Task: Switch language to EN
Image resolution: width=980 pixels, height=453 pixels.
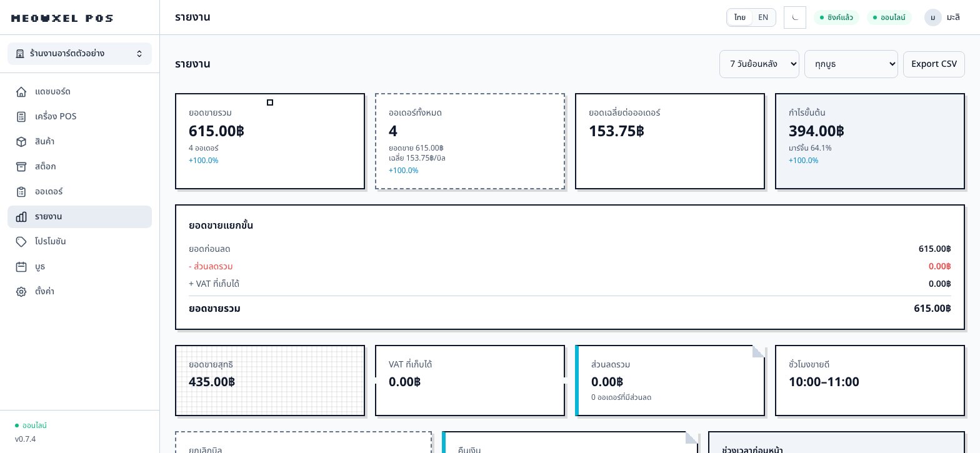Action: coord(763,17)
